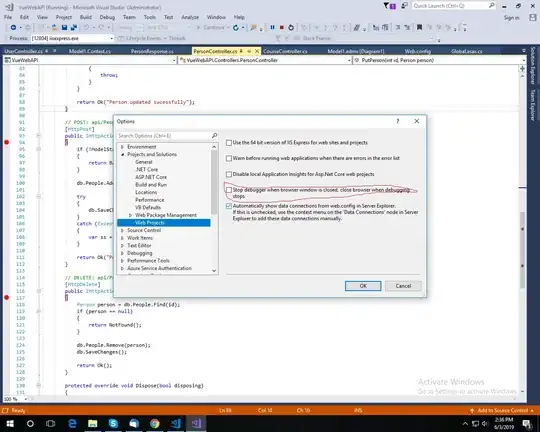
Task: Click the account icon beside Sign in
Action: [532, 18]
